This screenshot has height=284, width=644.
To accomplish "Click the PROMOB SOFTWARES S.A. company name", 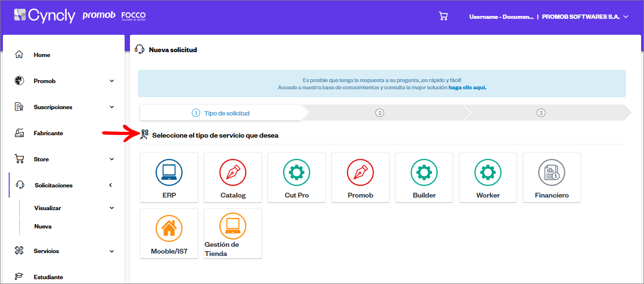I will tap(581, 16).
